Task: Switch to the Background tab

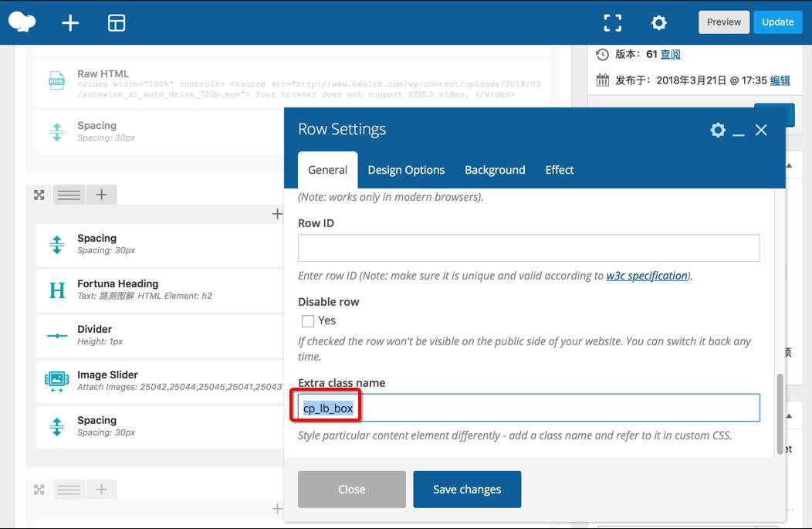Action: coord(495,170)
